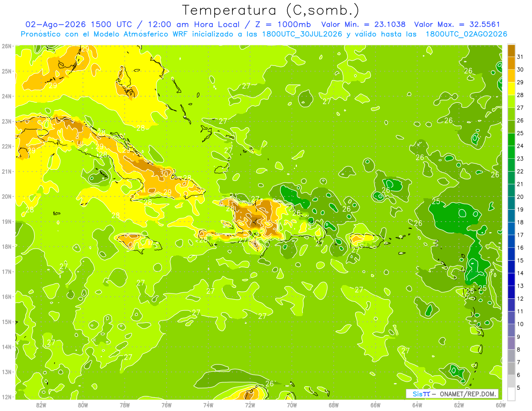Click the 13N latitude axis label
This screenshot has height=411, width=532.
(x=6, y=372)
